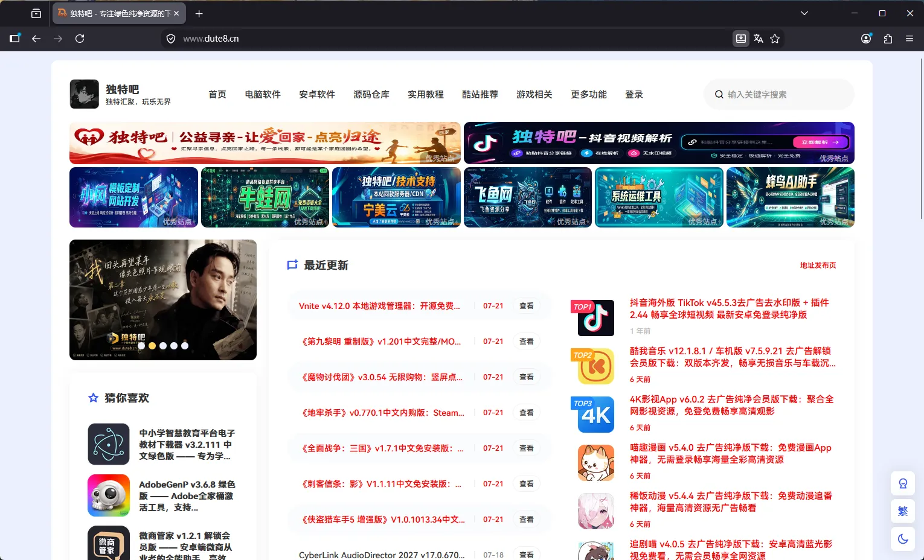The image size is (924, 560).
Task: Click the 系统运维工具 banner
Action: pos(659,197)
